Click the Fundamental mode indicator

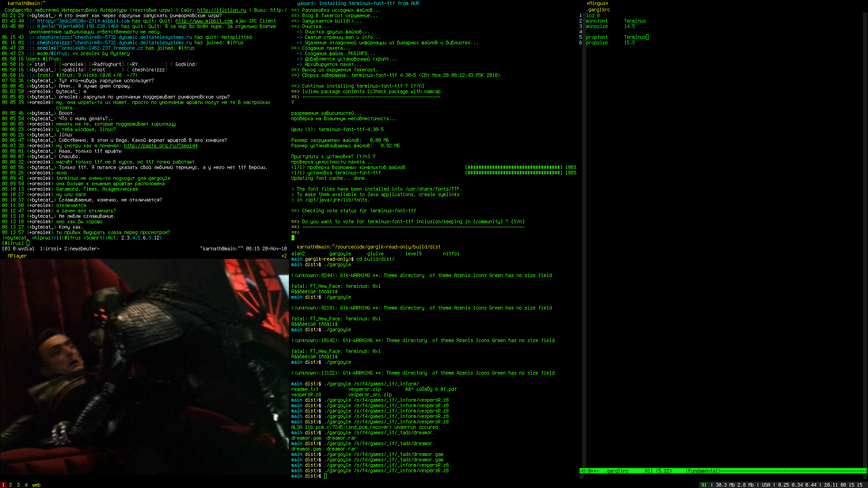(x=703, y=471)
